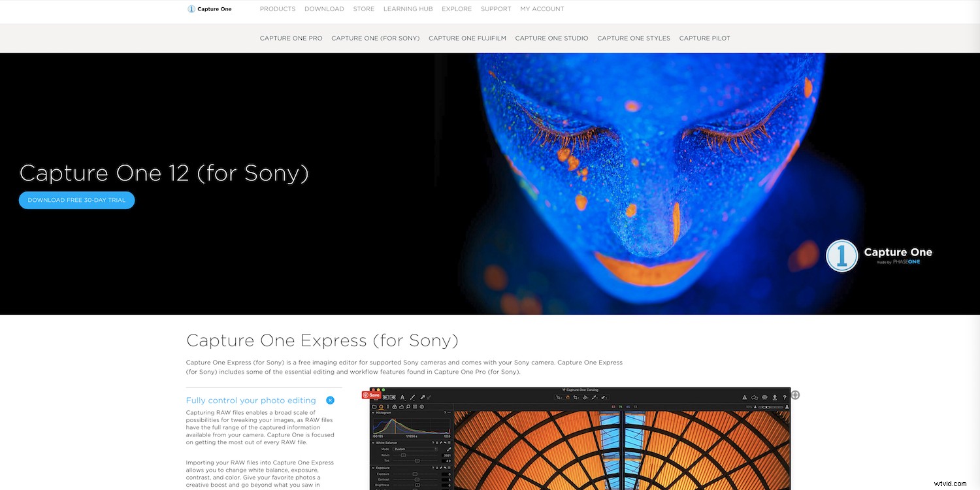Select the Exposure tool tab aperture icon
Viewport: 980px width, 490px height.
pyautogui.click(x=382, y=406)
